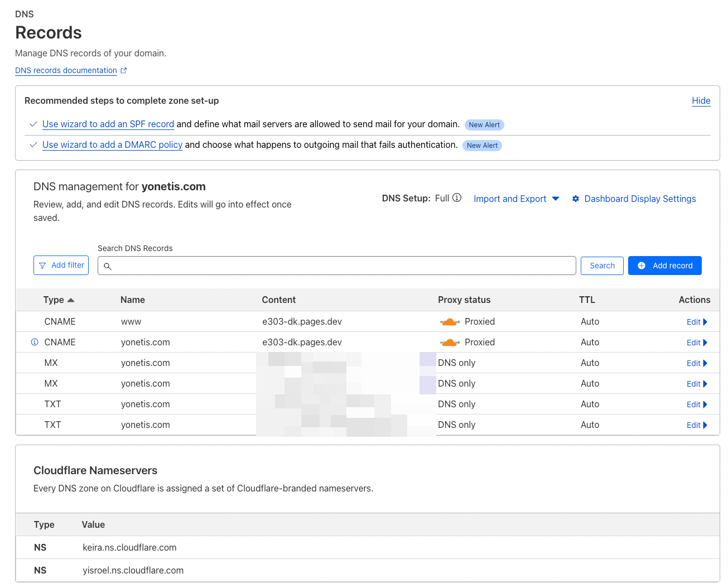This screenshot has width=728, height=588.
Task: Click the info icon beside the yonetis.com CNAME row
Action: pos(35,342)
